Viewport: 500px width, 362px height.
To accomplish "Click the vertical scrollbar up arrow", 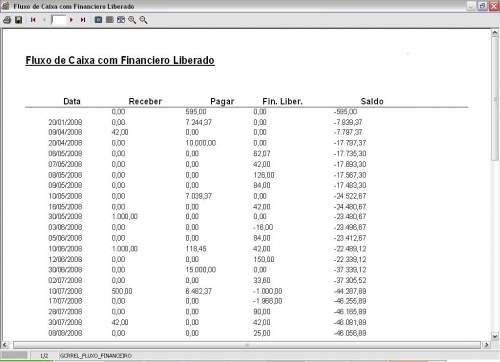I will coord(495,33).
